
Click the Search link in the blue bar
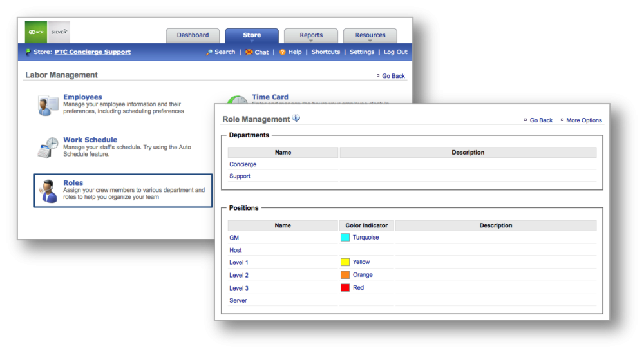[x=225, y=52]
